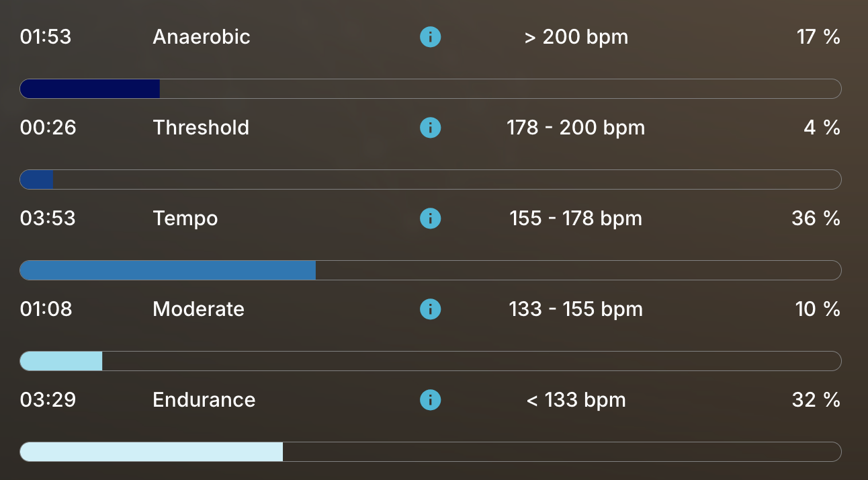This screenshot has width=868, height=480.
Task: Select the Tempo zone label
Action: point(185,218)
